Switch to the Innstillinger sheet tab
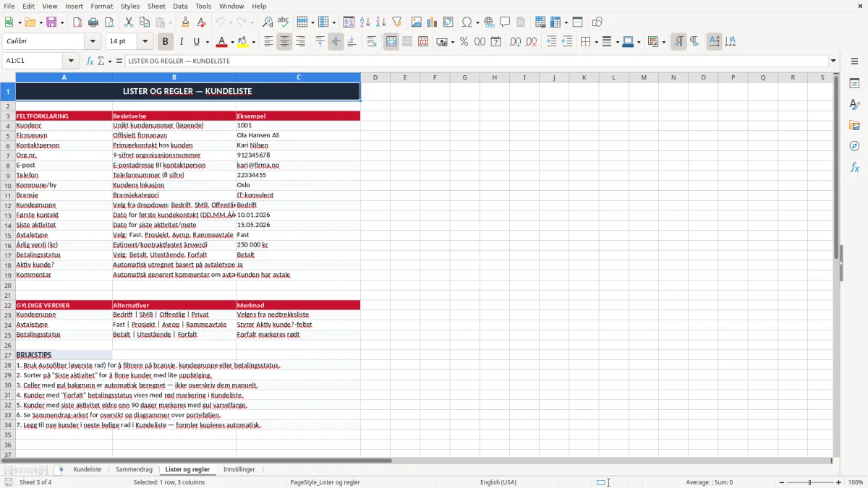Image resolution: width=868 pixels, height=488 pixels. [x=239, y=469]
